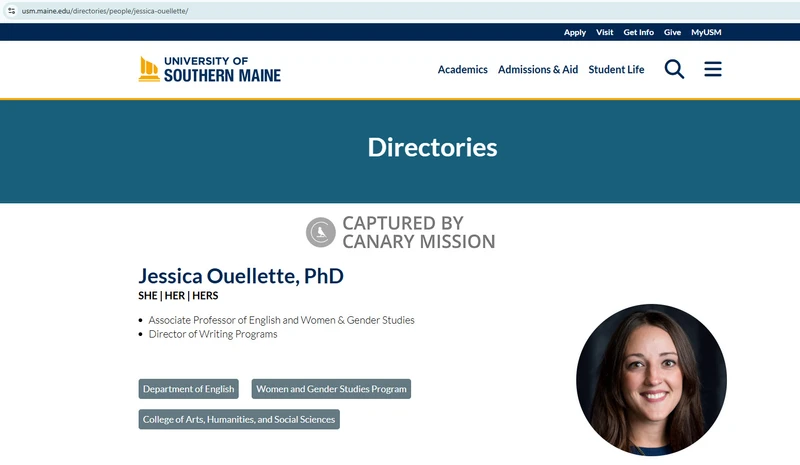Image resolution: width=800 pixels, height=465 pixels.
Task: Click College of Arts, Humanities, and Social Sciences
Action: coord(239,419)
